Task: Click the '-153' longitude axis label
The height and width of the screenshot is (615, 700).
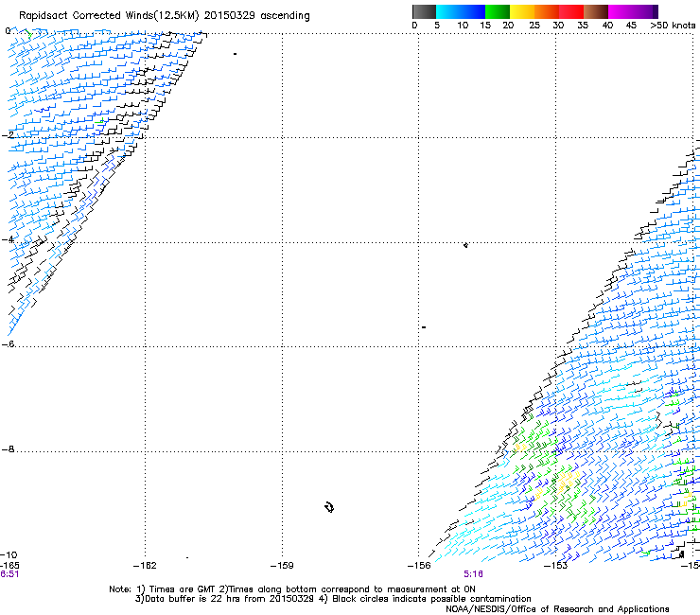Action: click(x=556, y=566)
